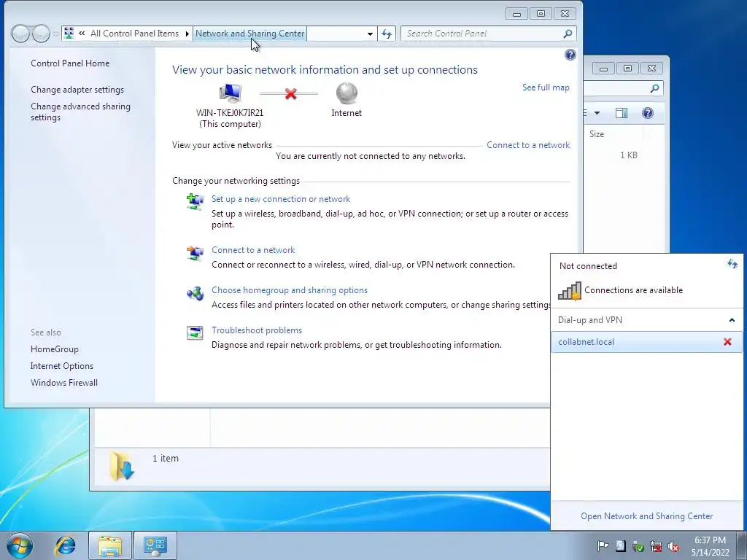Open Change advanced sharing settings
Viewport: 747px width, 560px height.
80,112
